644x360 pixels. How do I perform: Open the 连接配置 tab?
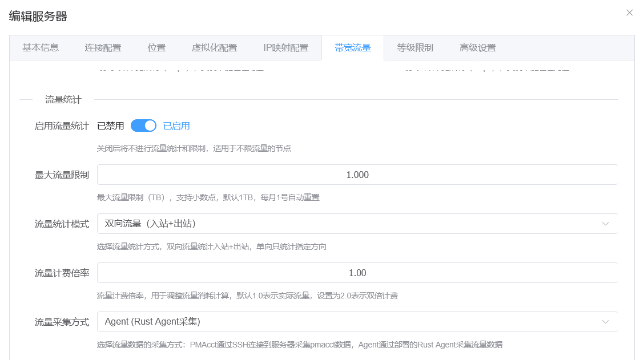[103, 48]
